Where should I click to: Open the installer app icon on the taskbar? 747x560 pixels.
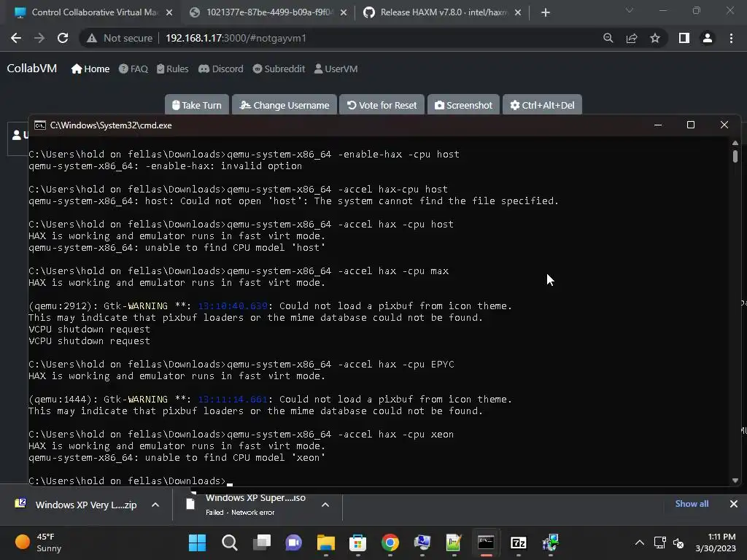point(550,542)
